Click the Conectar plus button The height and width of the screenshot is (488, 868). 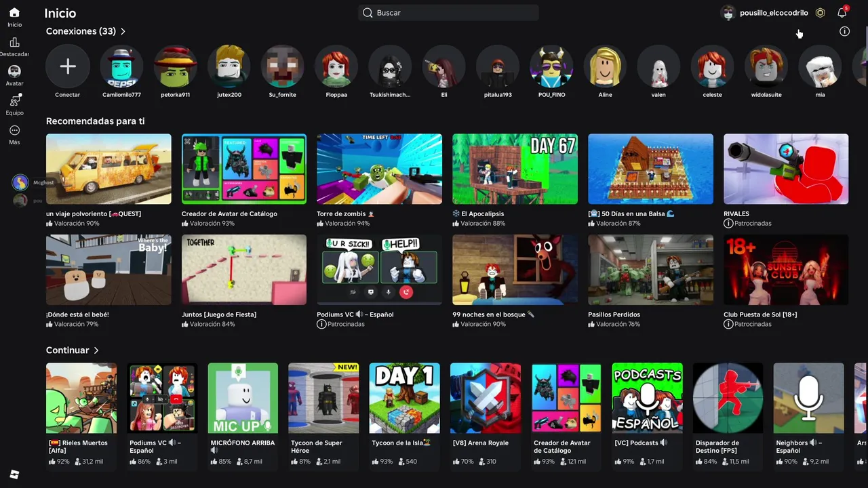68,66
